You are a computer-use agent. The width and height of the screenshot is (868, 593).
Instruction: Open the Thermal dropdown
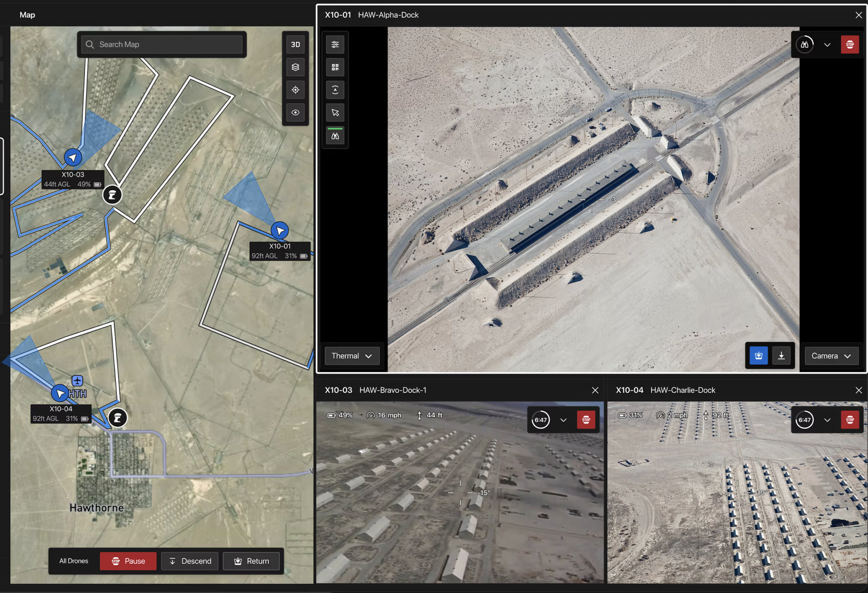(x=352, y=356)
